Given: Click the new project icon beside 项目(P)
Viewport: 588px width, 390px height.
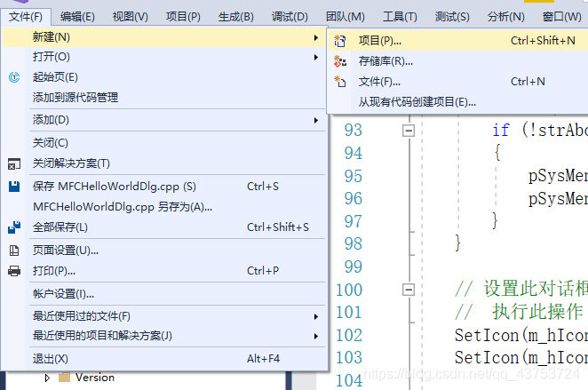Looking at the screenshot, I should [340, 41].
